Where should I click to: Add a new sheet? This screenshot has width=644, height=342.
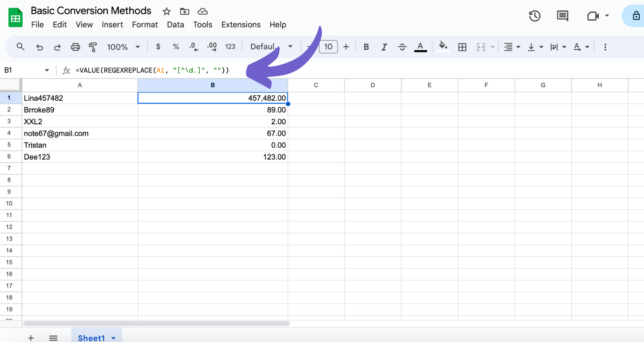[x=31, y=338]
